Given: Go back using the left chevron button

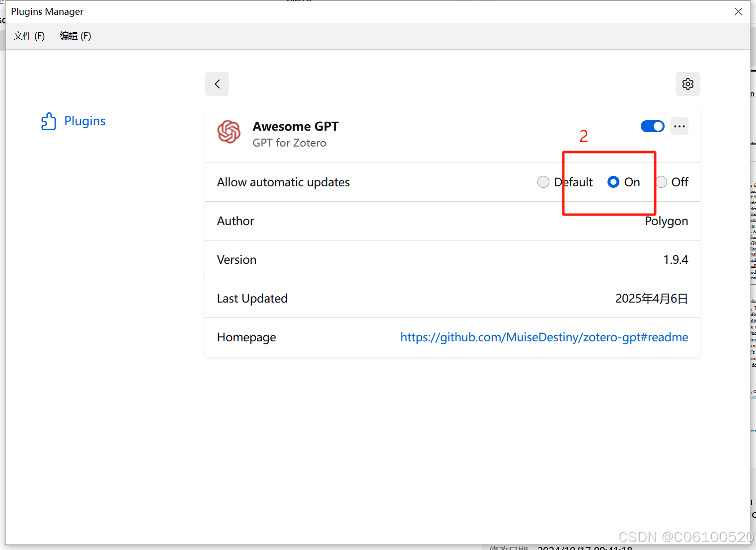Looking at the screenshot, I should click(217, 84).
